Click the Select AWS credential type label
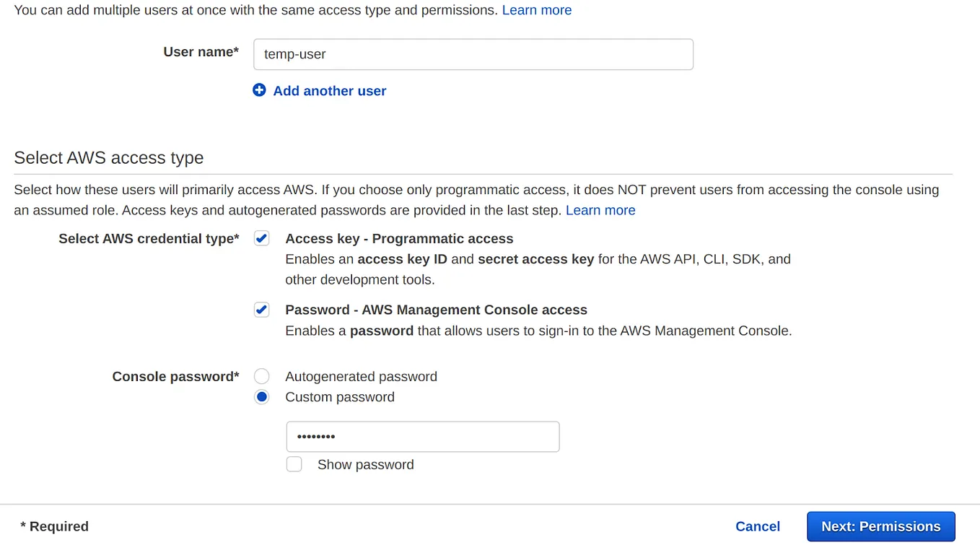 [x=149, y=238]
